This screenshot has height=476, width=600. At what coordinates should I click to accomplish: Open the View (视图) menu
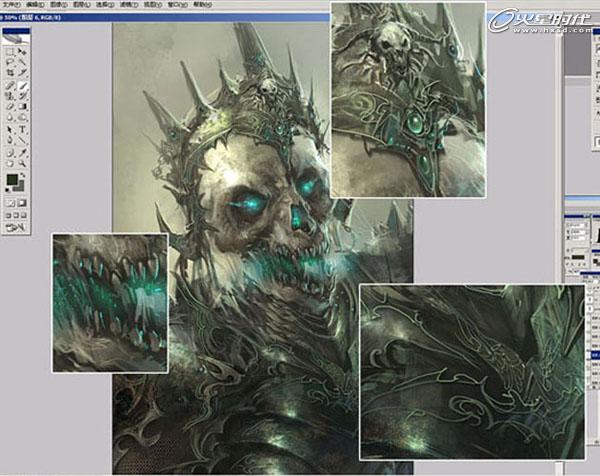[x=152, y=5]
